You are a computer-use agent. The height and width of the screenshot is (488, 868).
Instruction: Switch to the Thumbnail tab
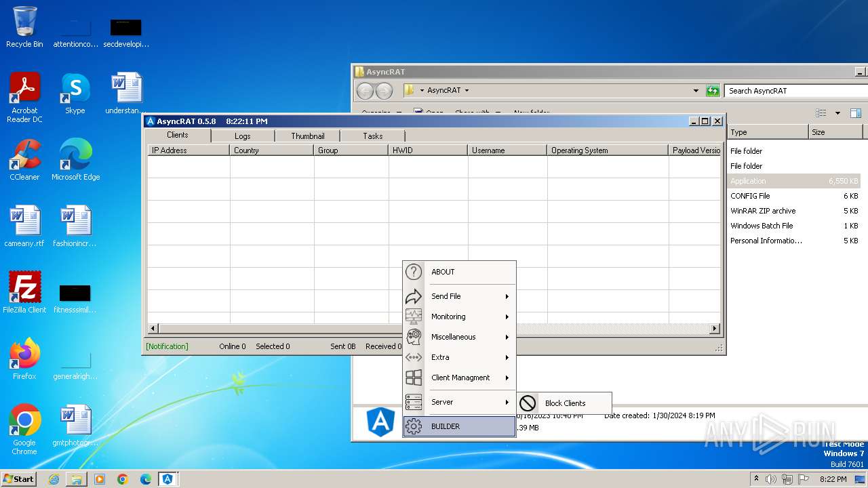[x=308, y=136]
